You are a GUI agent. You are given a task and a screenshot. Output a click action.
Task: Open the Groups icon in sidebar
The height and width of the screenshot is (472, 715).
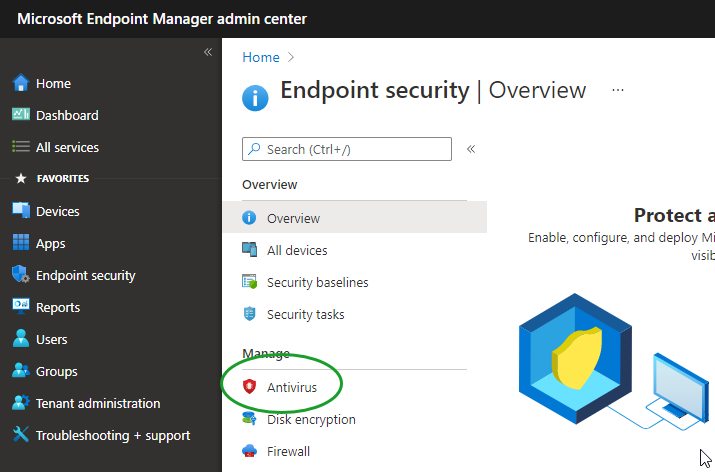pos(21,371)
